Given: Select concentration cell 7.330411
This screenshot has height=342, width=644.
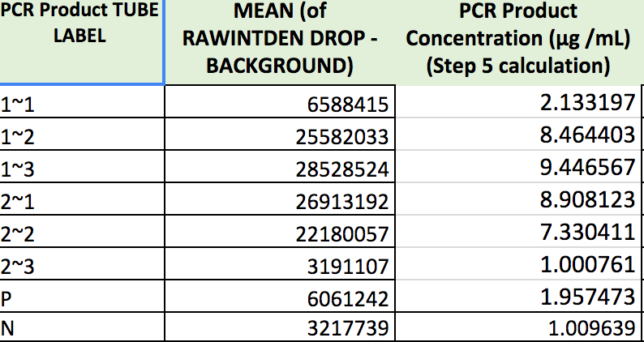Looking at the screenshot, I should tap(519, 233).
